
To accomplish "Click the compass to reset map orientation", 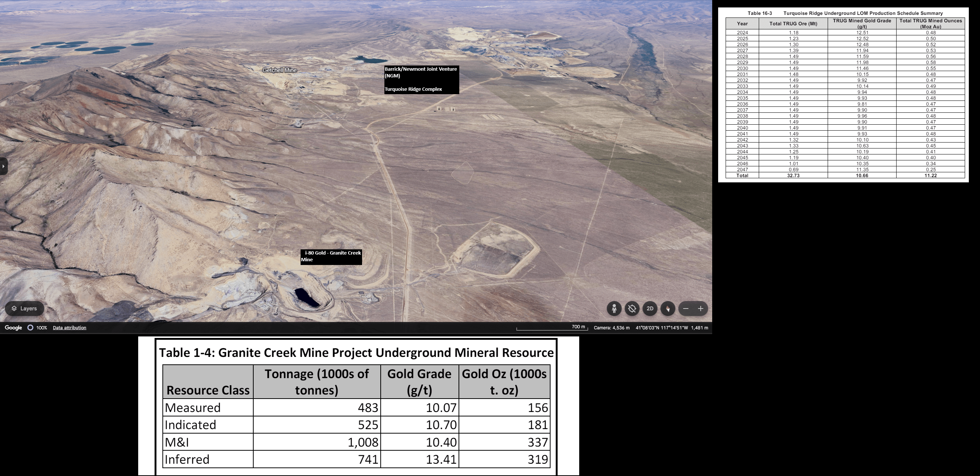I will [x=667, y=309].
